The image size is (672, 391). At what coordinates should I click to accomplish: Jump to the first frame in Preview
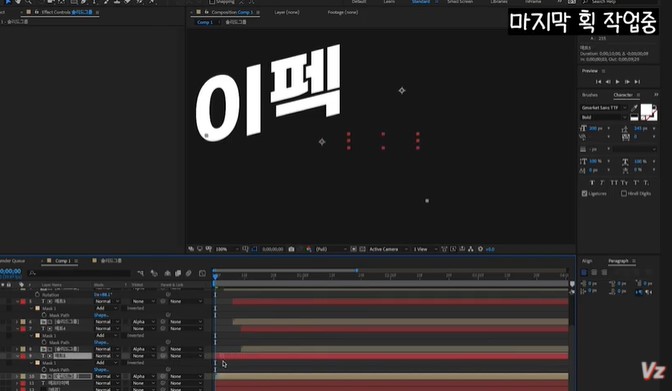(599, 81)
